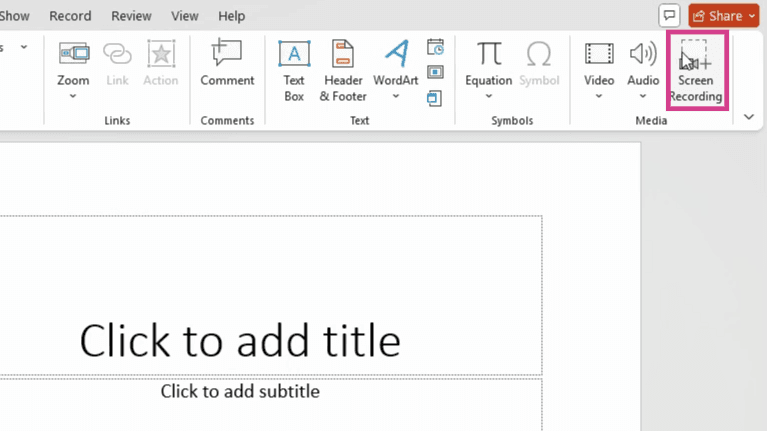Click the subtitle placeholder text

(240, 391)
